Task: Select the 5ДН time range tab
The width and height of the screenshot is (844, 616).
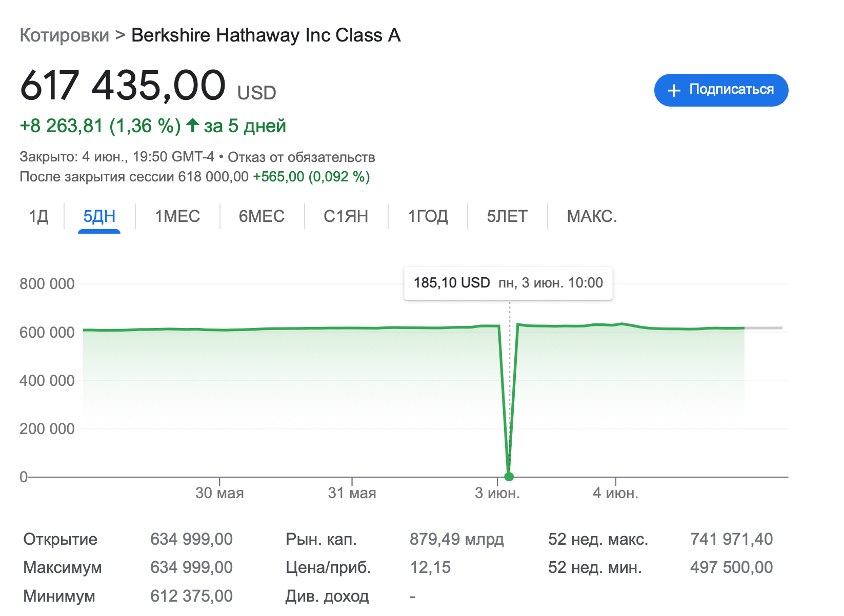Action: 99,216
